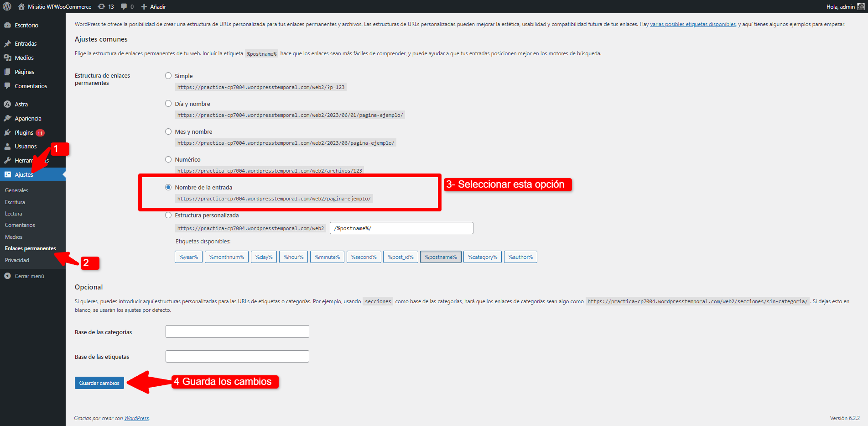The height and width of the screenshot is (426, 868).
Task: Open Mi sitio WPWooCommerce site name
Action: (x=59, y=6)
